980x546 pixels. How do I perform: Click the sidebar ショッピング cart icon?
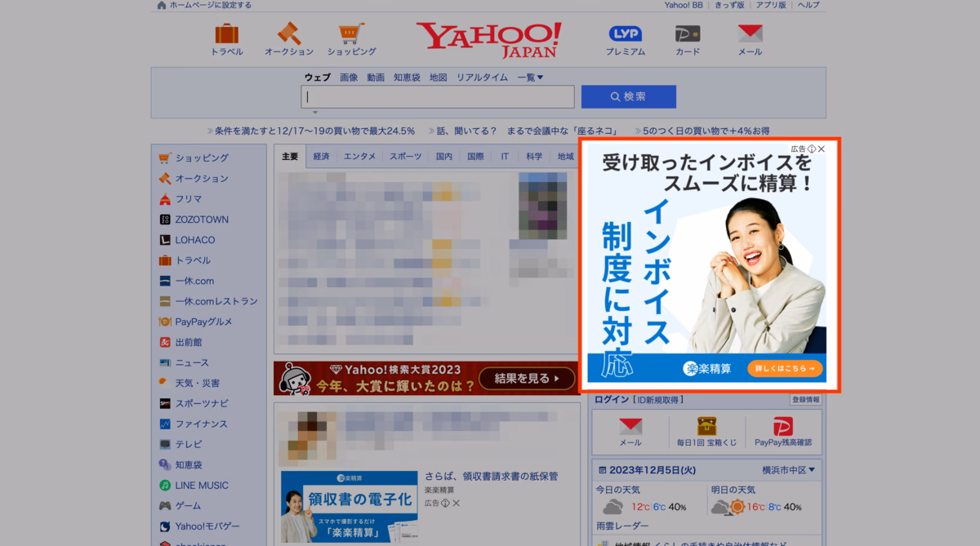click(165, 158)
